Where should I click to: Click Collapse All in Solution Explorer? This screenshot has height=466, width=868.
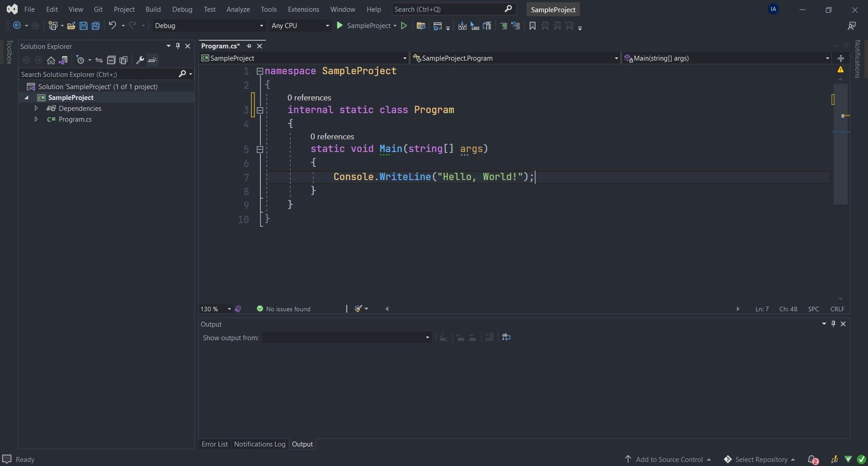[111, 60]
